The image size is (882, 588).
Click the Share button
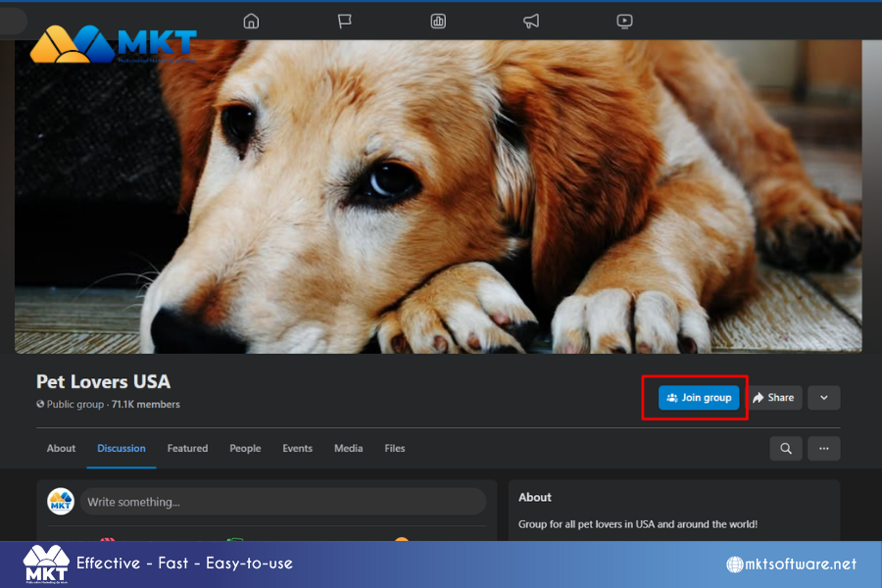click(x=774, y=398)
